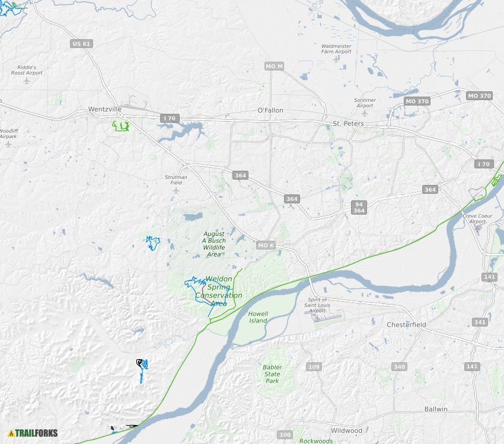Click the Weldon Spring Conservation Area label

pos(219,291)
